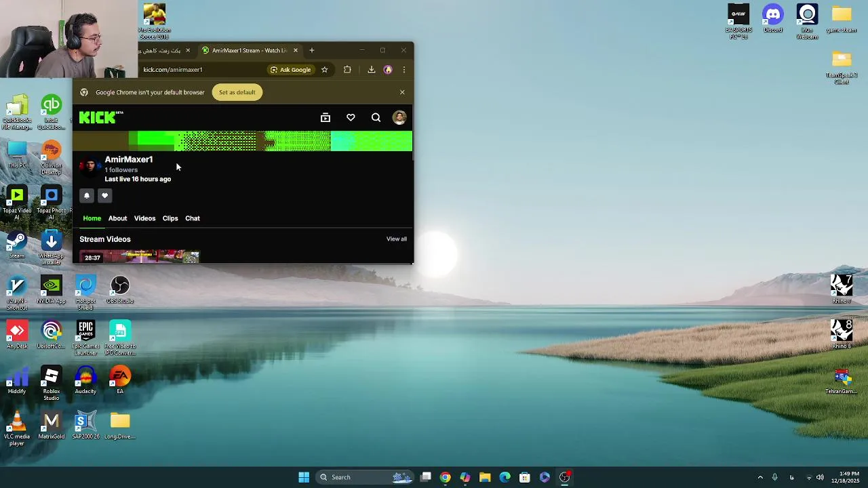Open Rhino 7 desktop shortcut
The height and width of the screenshot is (488, 868).
coord(842,289)
